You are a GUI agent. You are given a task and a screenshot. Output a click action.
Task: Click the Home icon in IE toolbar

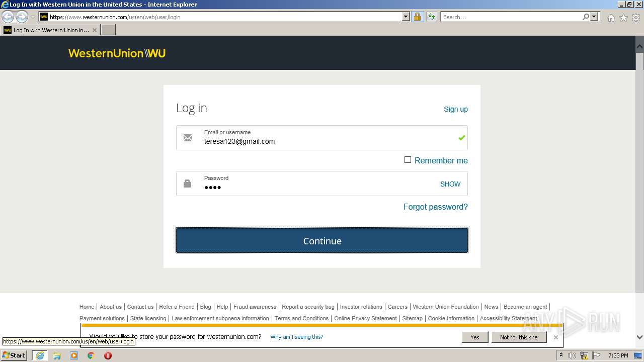tap(611, 18)
